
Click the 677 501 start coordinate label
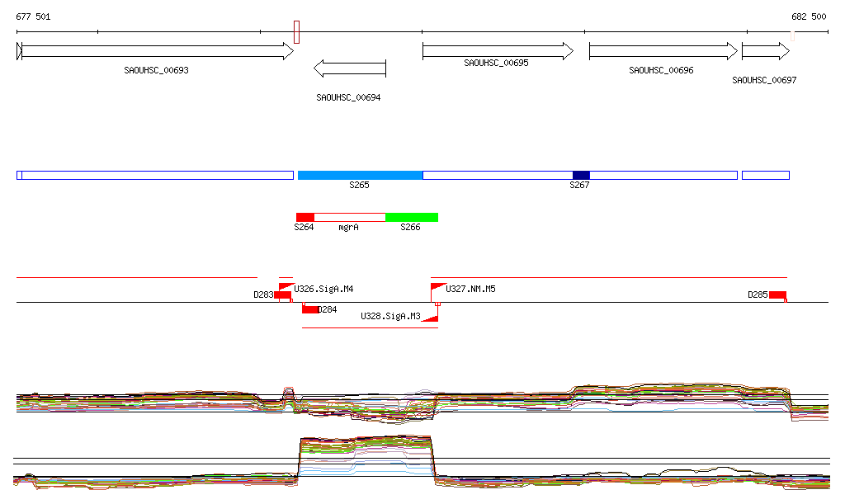click(33, 16)
